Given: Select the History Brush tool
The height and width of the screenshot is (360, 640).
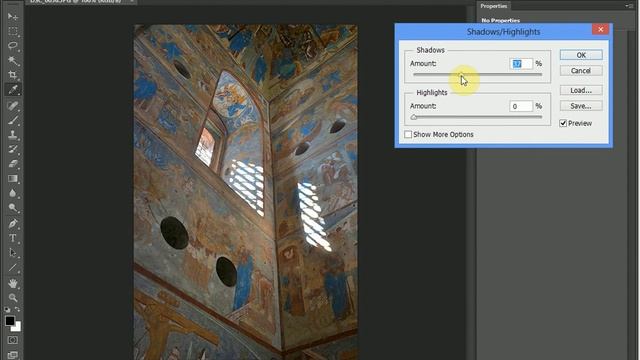Looking at the screenshot, I should click(x=13, y=149).
